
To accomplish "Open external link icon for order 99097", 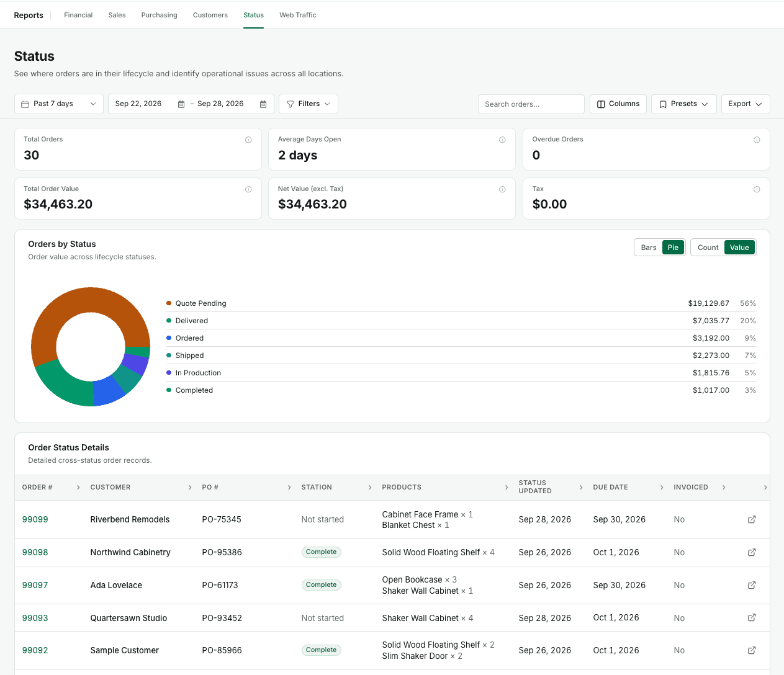I will (x=752, y=585).
